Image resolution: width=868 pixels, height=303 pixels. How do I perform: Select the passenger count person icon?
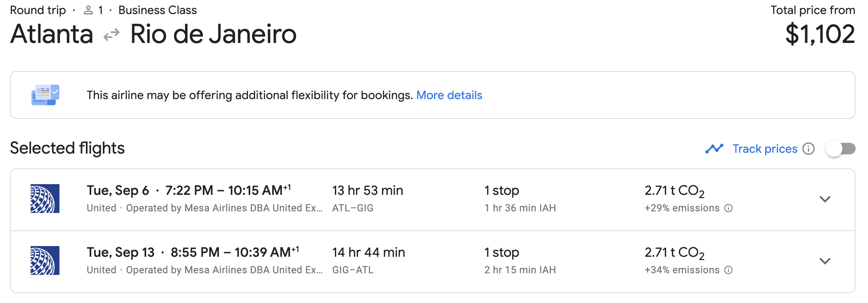pos(88,10)
